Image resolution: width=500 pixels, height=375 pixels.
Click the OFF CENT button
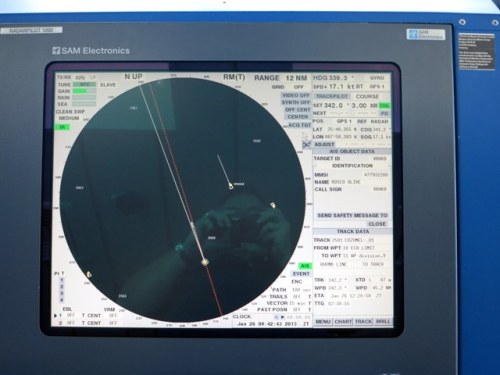(298, 110)
